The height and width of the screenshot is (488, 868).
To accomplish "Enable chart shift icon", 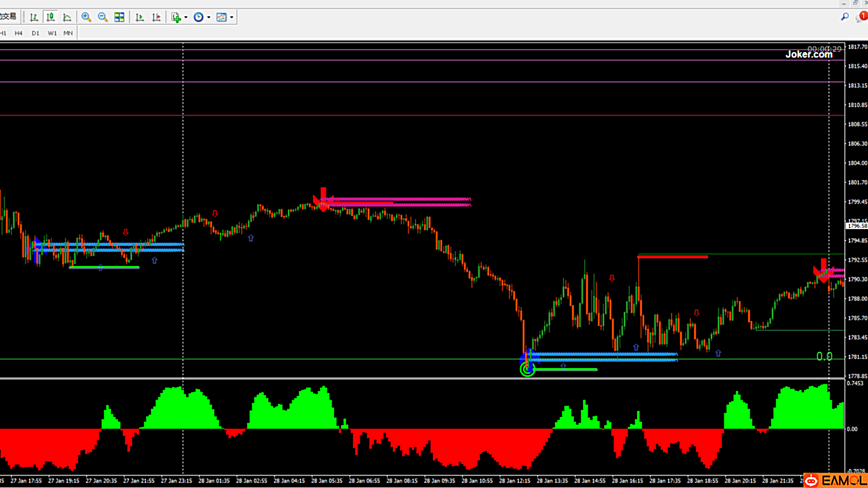I will click(156, 17).
